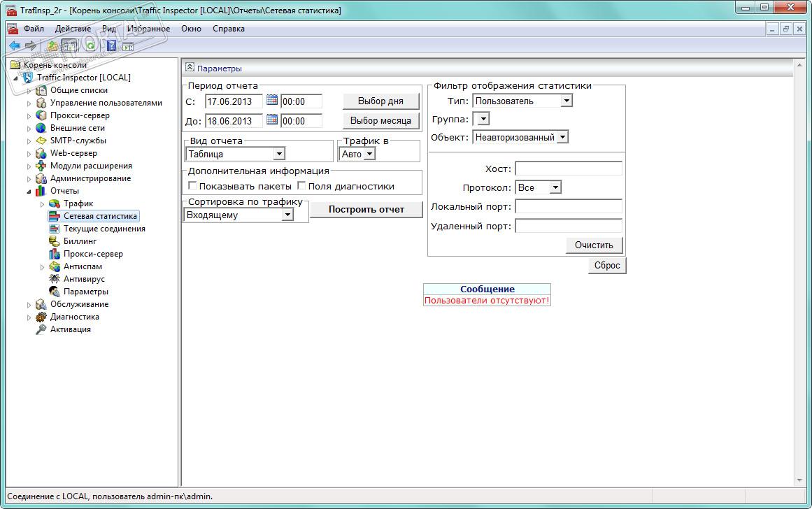Click the Модули расширения puzzle icon
812x509 pixels.
(41, 166)
